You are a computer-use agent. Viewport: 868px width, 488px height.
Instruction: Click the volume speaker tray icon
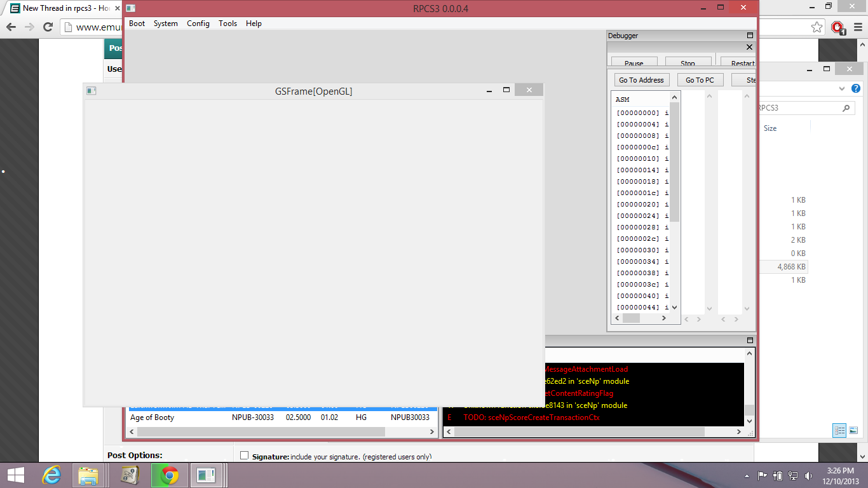pyautogui.click(x=808, y=475)
